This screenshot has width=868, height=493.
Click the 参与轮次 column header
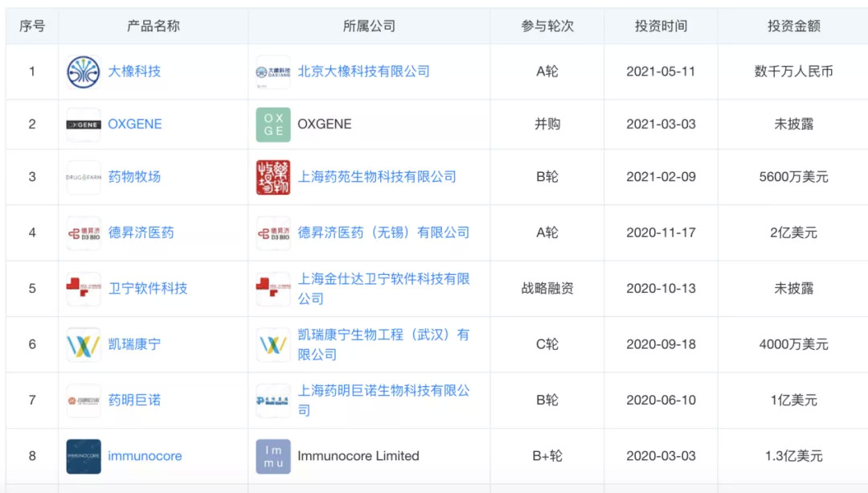(547, 26)
